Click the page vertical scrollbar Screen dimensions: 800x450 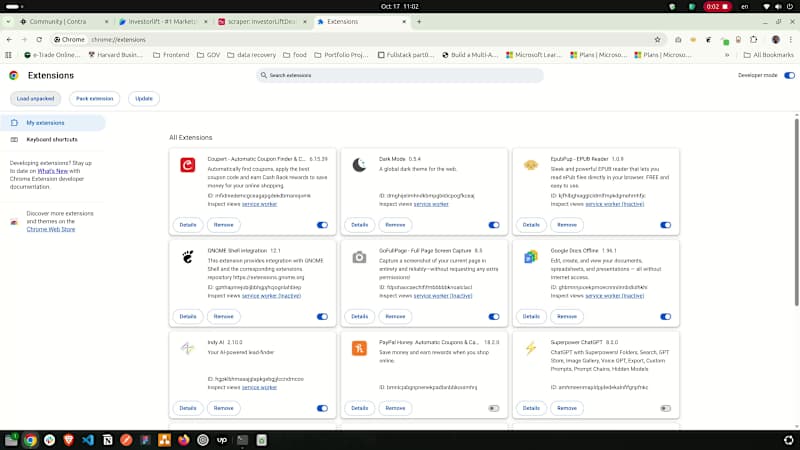(796, 212)
